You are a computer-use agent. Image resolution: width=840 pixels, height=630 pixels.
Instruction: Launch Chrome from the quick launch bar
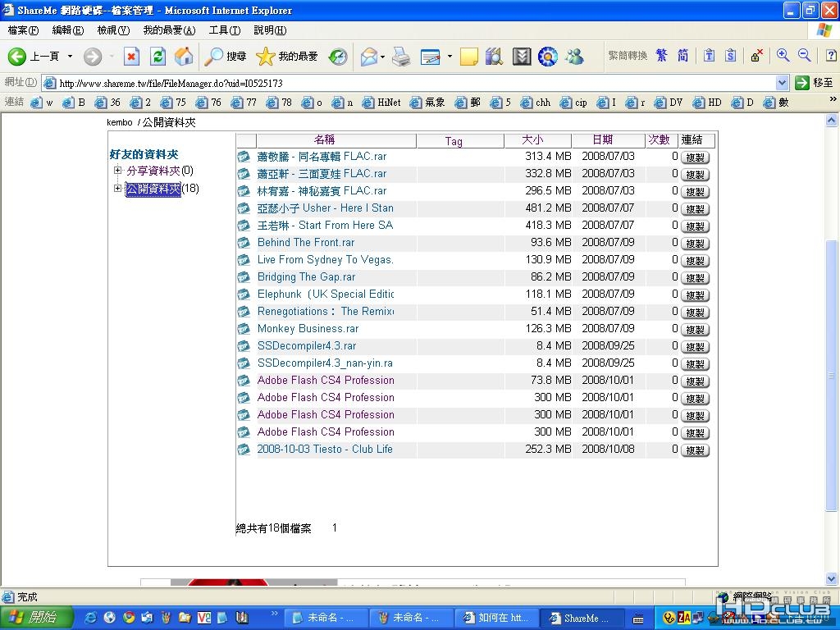[x=128, y=618]
